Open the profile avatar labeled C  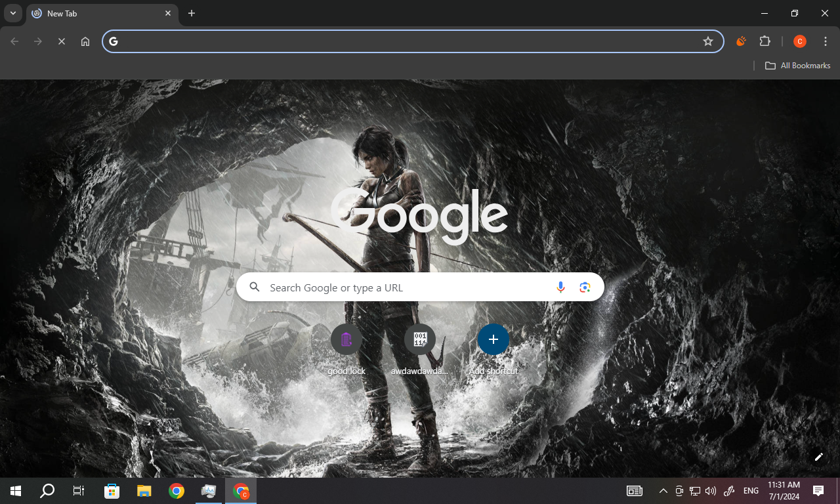[x=799, y=41]
